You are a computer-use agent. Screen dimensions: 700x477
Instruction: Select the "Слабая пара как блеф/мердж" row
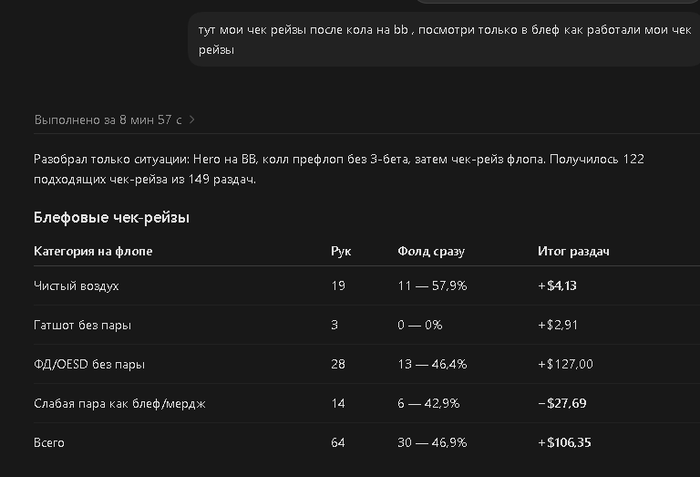pyautogui.click(x=367, y=403)
